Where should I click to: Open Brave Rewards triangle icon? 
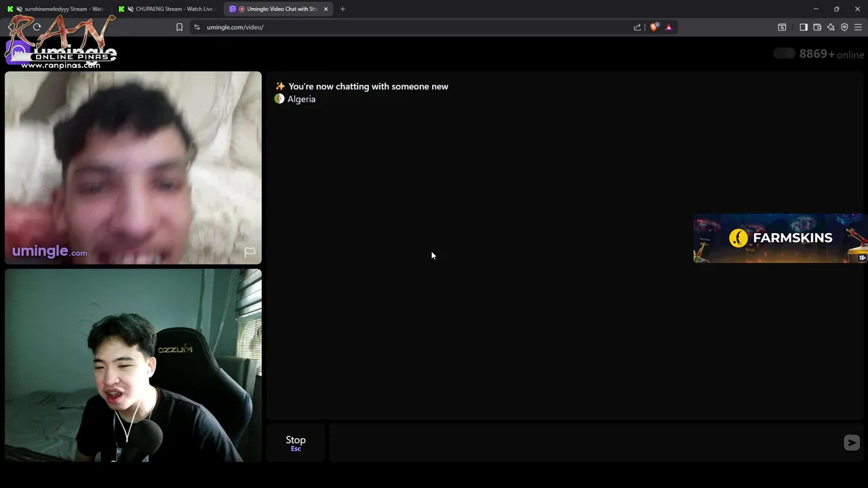coord(669,27)
